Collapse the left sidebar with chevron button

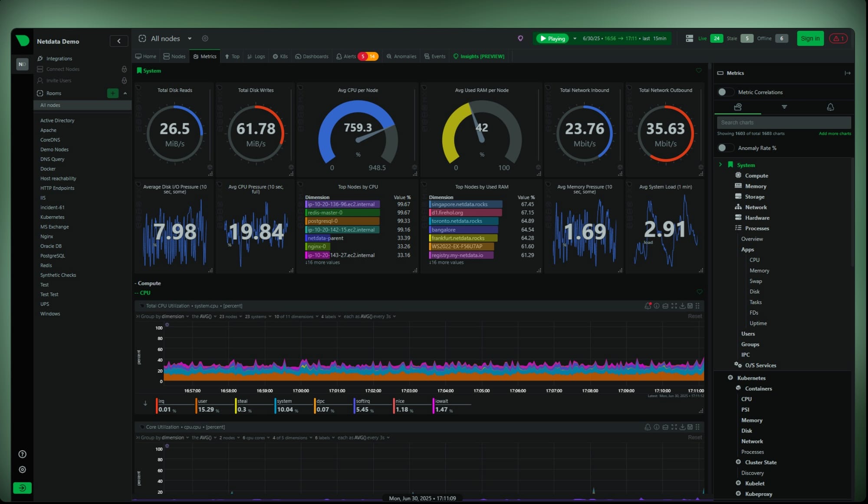[119, 41]
